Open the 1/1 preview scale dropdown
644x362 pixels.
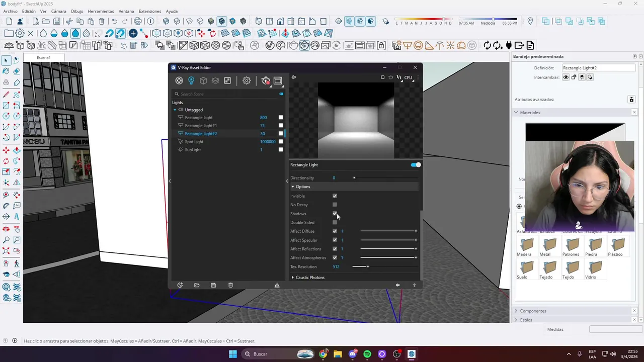(399, 77)
